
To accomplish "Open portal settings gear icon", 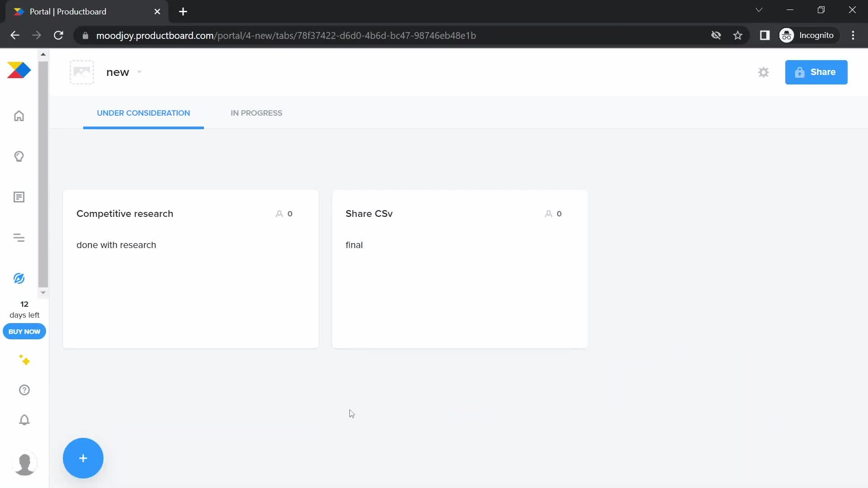I will tap(764, 72).
